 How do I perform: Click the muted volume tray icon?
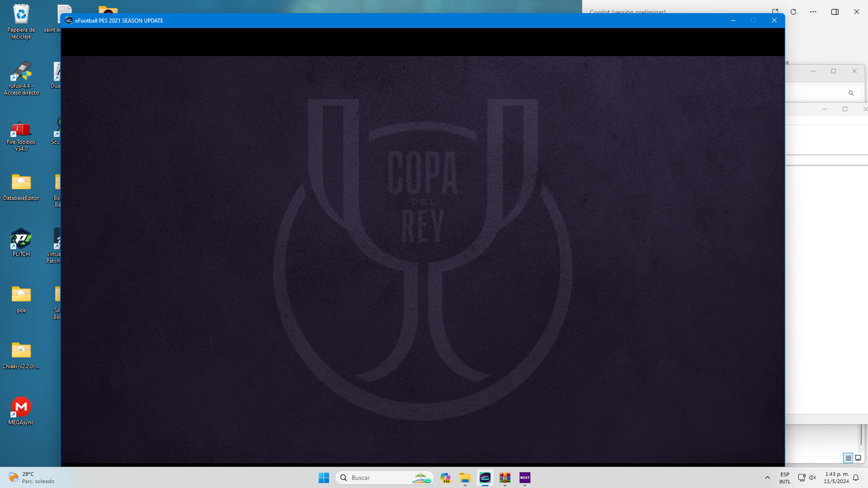click(x=813, y=478)
